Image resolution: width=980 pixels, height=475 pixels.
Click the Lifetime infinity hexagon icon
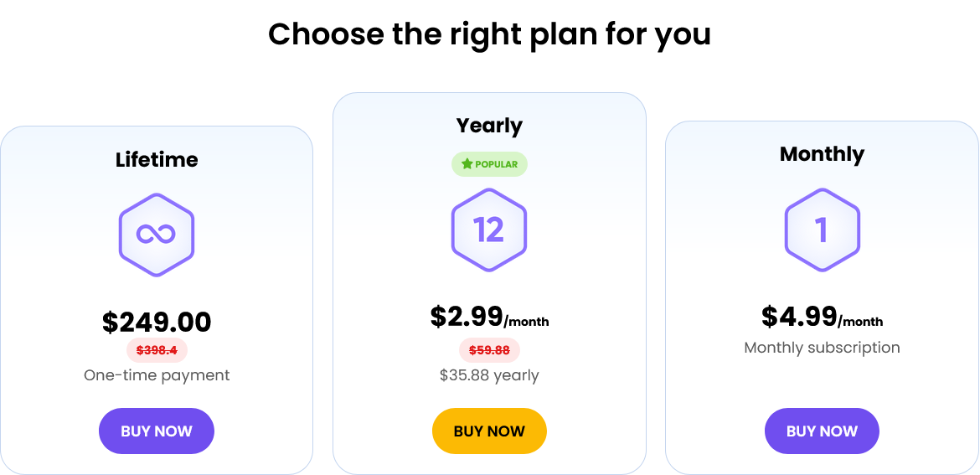(157, 235)
